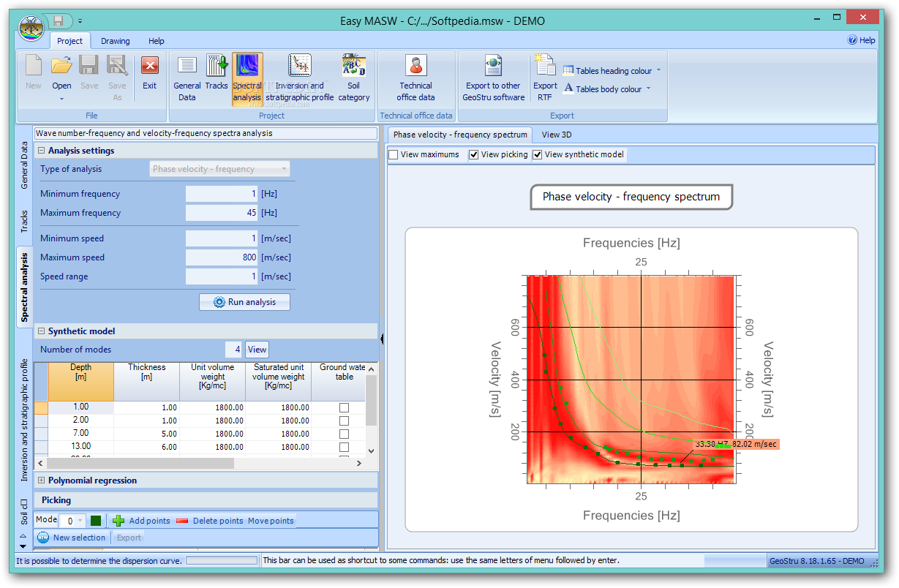Open the Type of analysis dropdown

[219, 169]
